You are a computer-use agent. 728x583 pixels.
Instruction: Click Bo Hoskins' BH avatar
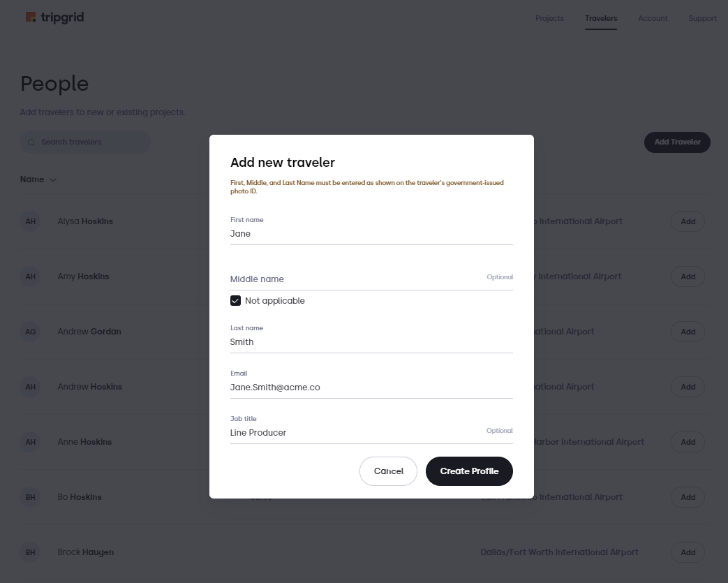pyautogui.click(x=30, y=497)
